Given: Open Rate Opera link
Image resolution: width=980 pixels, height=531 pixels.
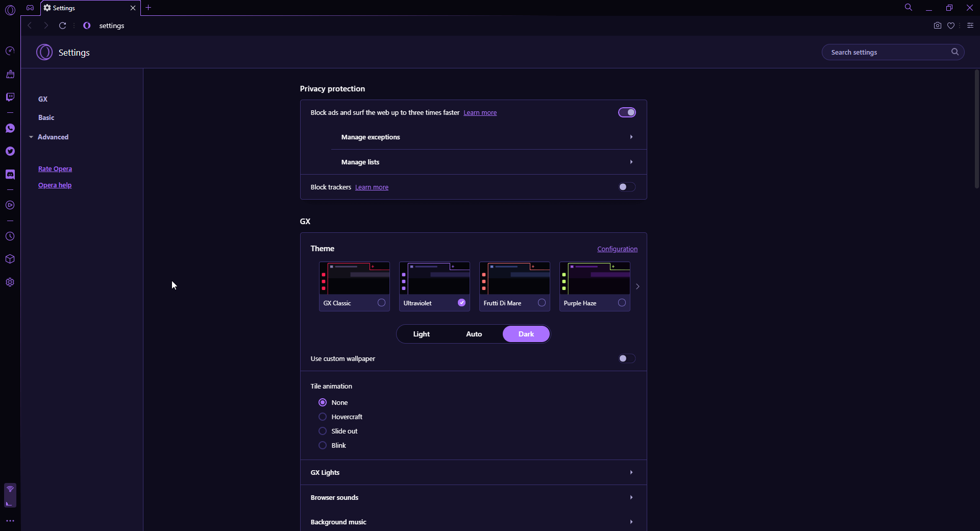Looking at the screenshot, I should (x=55, y=168).
